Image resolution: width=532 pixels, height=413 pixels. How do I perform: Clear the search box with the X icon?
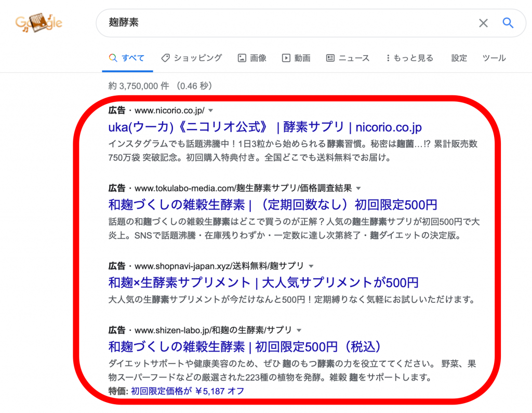pos(483,23)
